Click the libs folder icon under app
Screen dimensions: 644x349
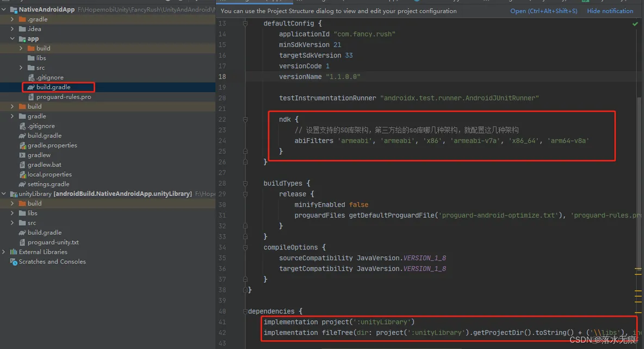[31, 58]
